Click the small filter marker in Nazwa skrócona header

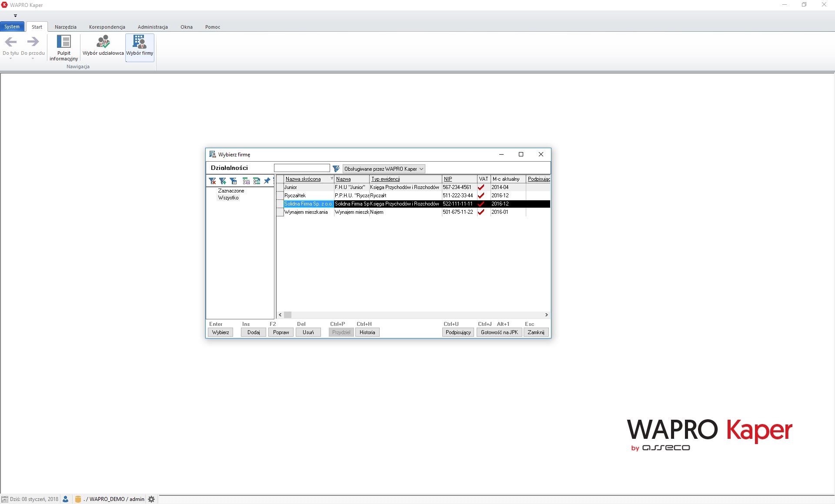point(331,179)
